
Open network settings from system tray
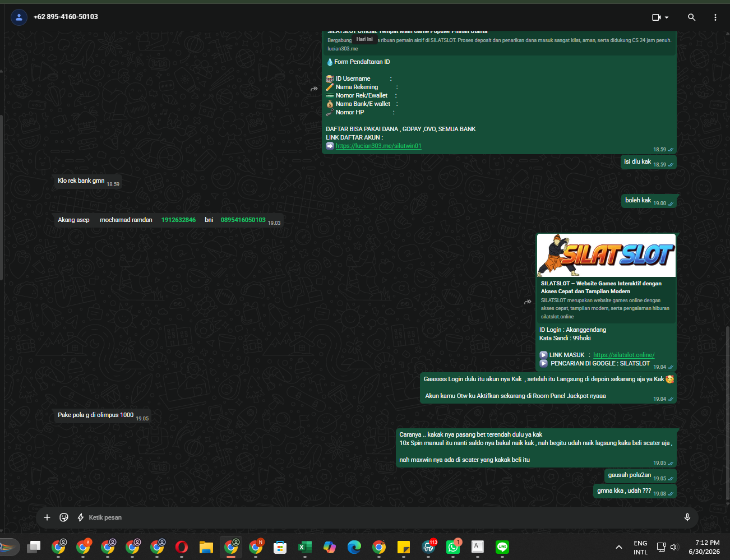[662, 547]
